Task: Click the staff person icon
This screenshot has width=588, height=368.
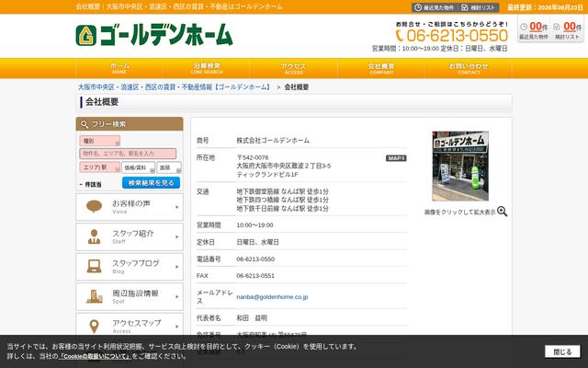Action: (94, 236)
